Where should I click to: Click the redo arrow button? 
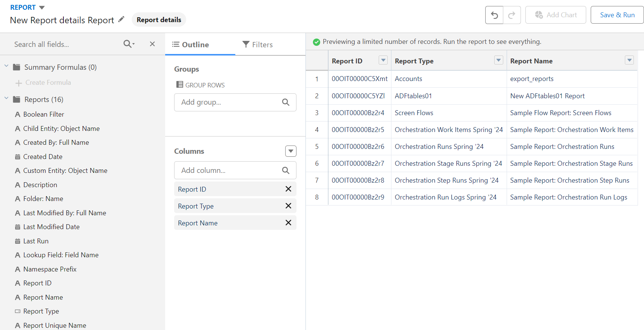(512, 15)
